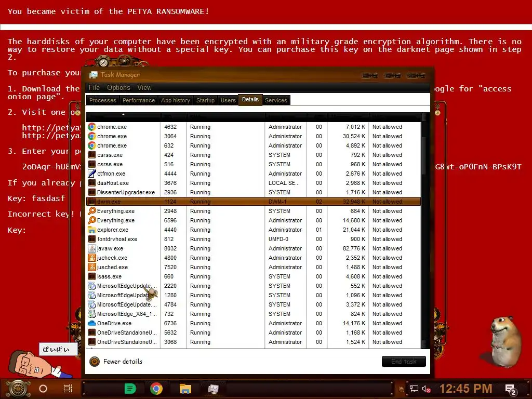Click the Task Manager title bar icon

(x=94, y=75)
